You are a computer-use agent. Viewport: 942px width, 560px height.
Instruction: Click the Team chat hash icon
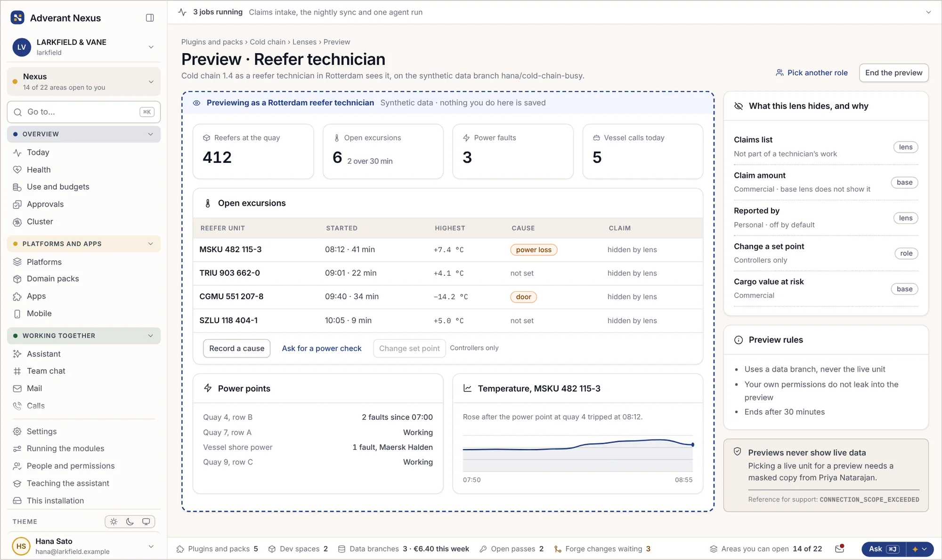pos(17,371)
